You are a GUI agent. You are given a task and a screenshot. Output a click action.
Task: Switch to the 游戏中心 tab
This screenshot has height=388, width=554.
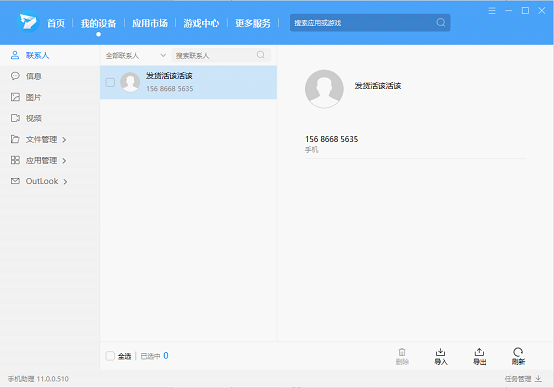[x=201, y=23]
